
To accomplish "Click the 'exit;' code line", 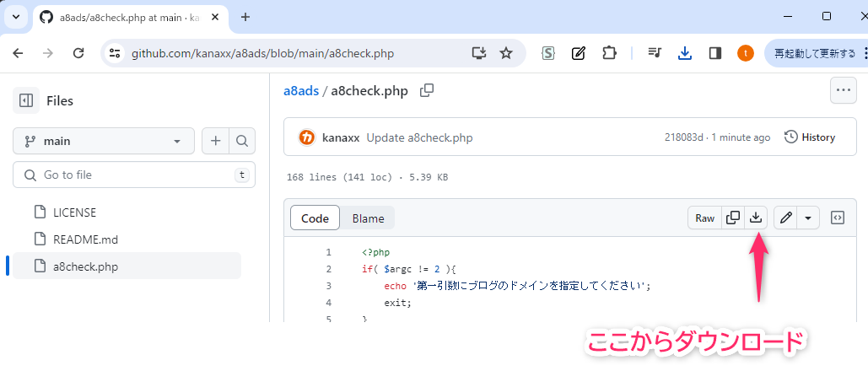I will tap(398, 303).
